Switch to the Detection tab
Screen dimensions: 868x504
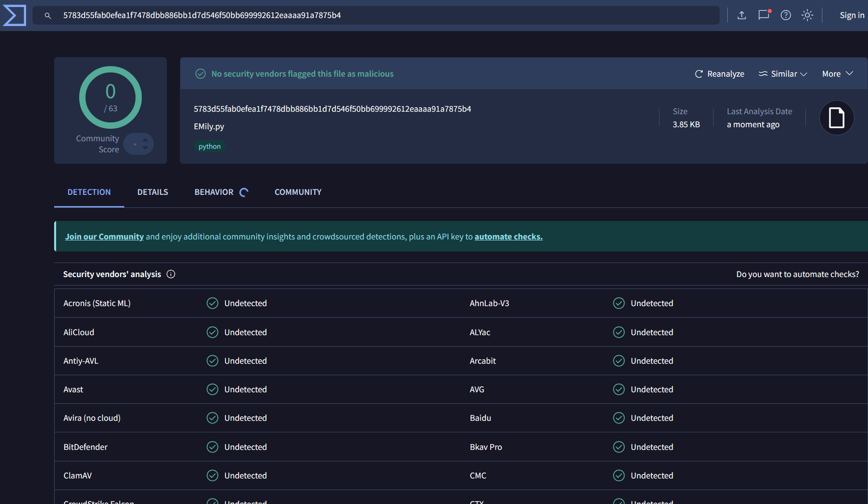(x=89, y=192)
